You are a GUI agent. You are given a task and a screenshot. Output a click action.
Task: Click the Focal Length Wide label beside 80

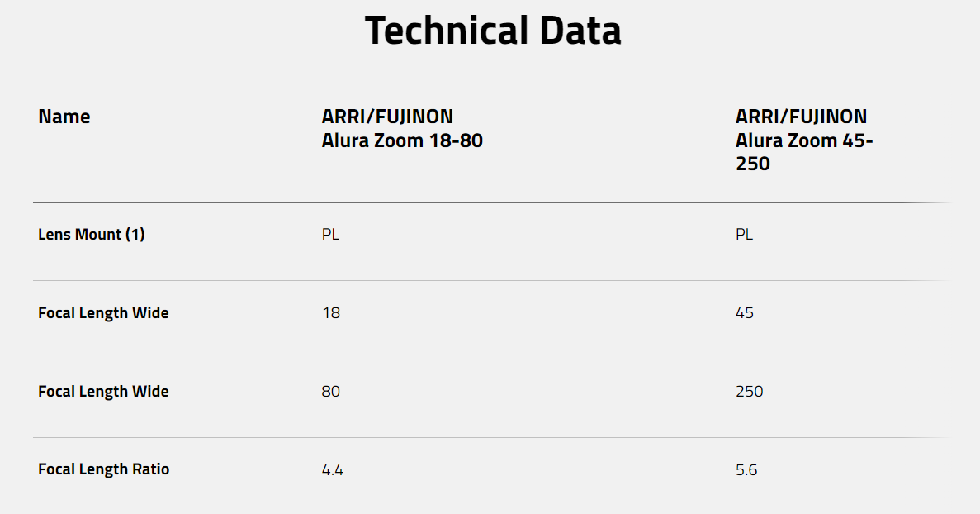(103, 392)
